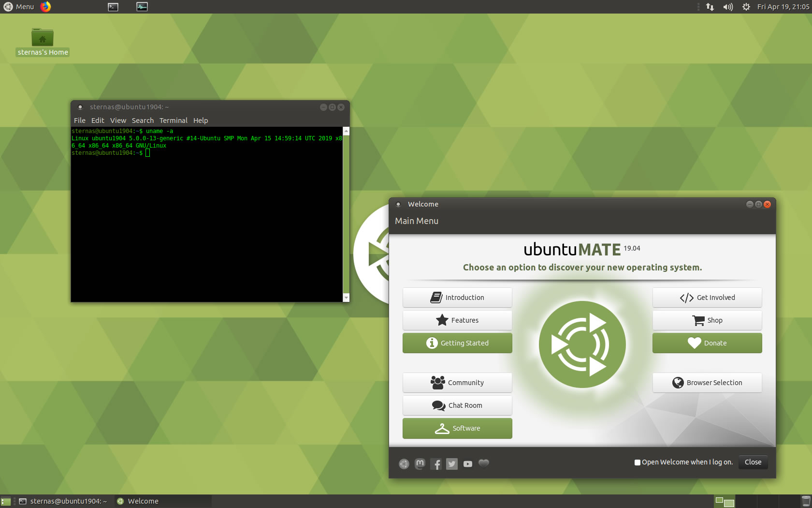812x508 pixels.
Task: Open the Get Involved button
Action: 707,298
